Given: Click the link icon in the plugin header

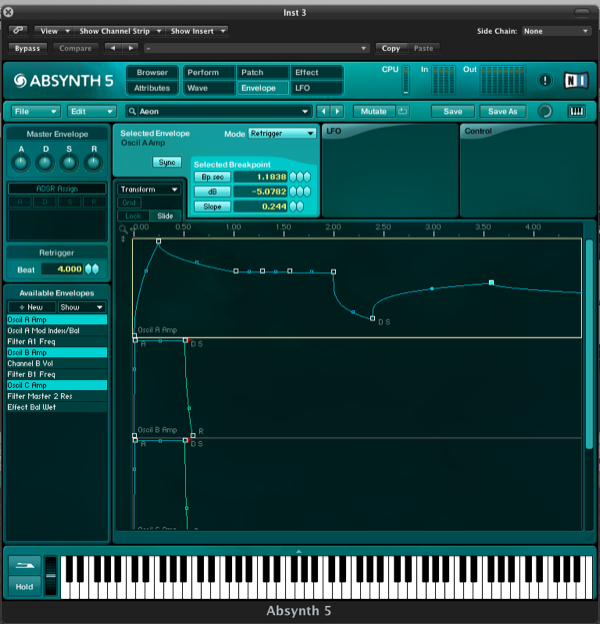Looking at the screenshot, I should pyautogui.click(x=18, y=31).
